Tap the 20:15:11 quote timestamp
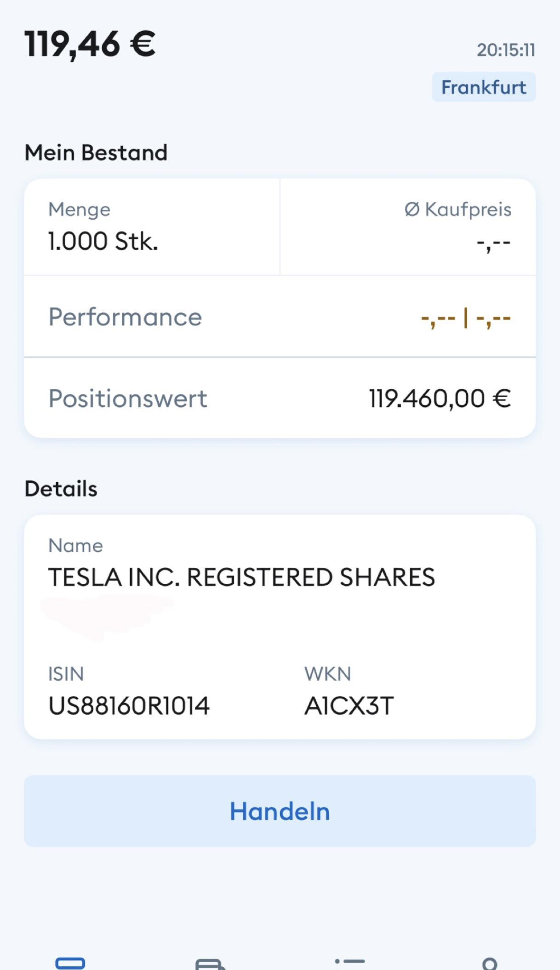This screenshot has width=560, height=970. click(x=505, y=50)
